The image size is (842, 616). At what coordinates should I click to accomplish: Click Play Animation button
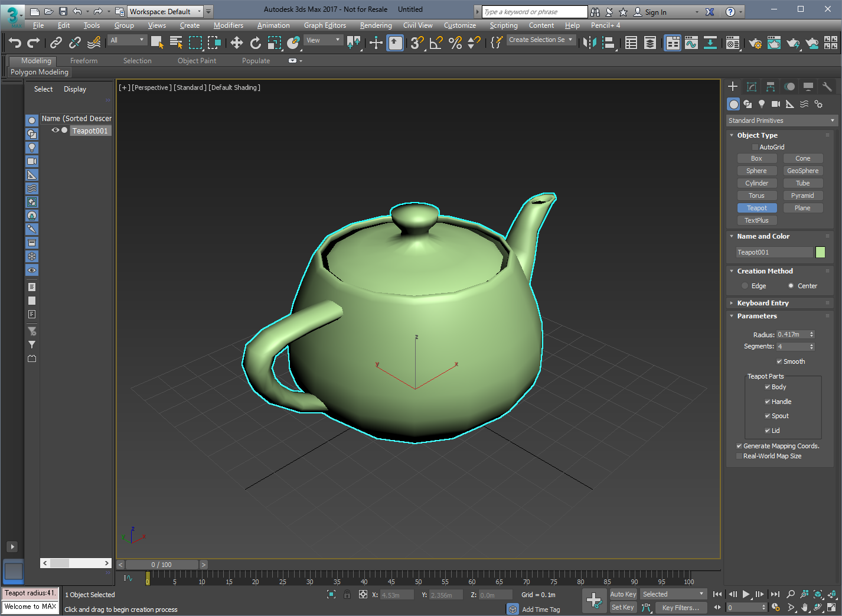coord(746,594)
